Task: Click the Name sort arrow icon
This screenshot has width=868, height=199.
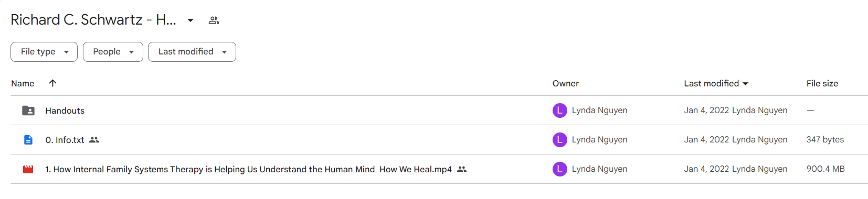Action: [x=52, y=83]
